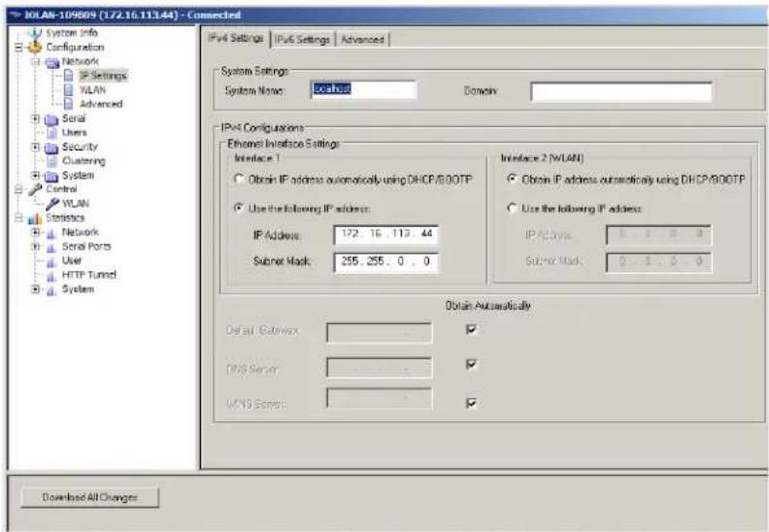Click the WINS Server field
The height and width of the screenshot is (532, 769).
[379, 398]
